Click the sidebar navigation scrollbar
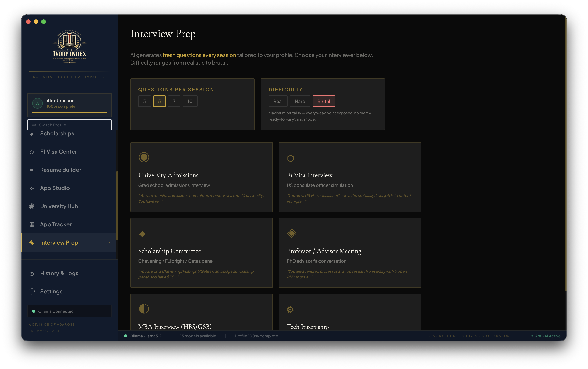The height and width of the screenshot is (369, 588). [117, 206]
